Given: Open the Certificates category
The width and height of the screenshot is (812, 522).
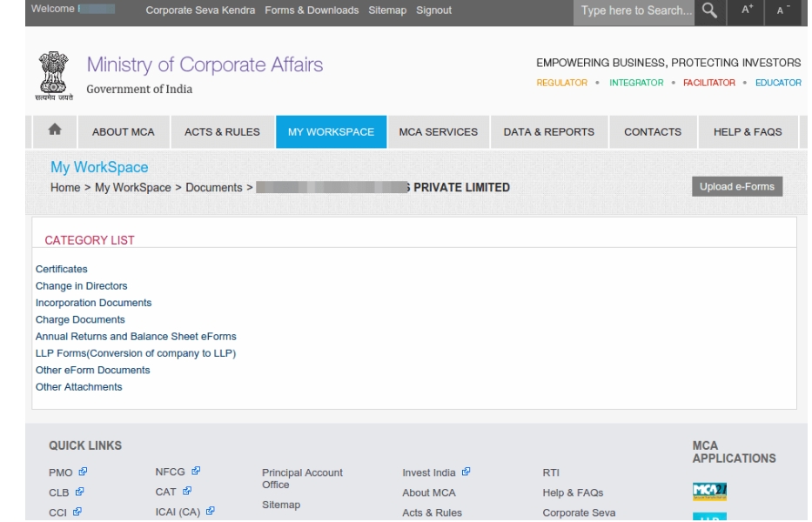Looking at the screenshot, I should (x=62, y=269).
